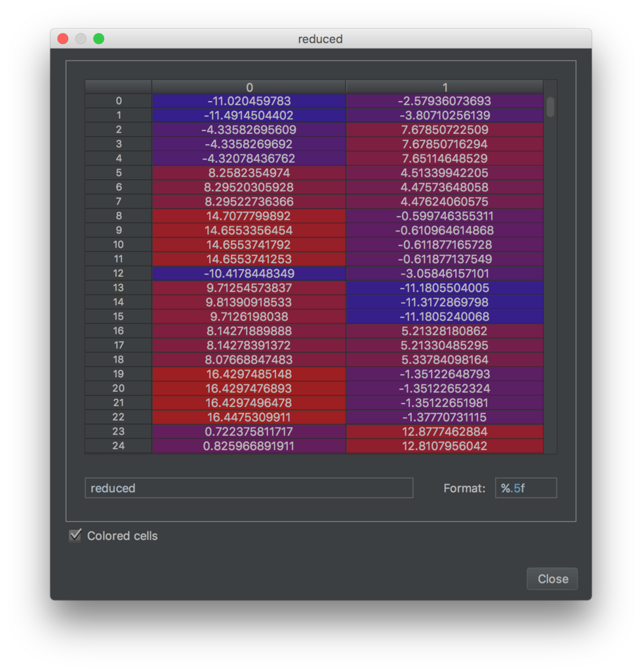
Task: Click cell with value 7.65114648529
Action: [445, 158]
